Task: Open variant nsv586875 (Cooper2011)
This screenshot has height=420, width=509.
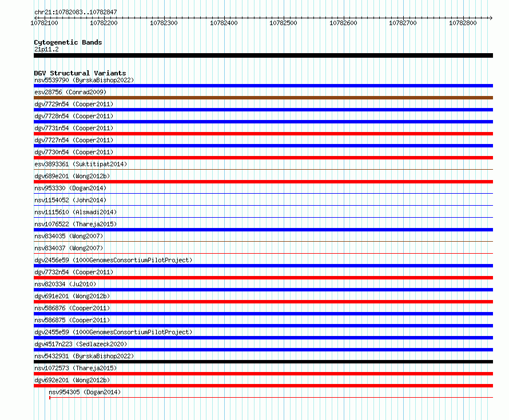Action: [x=72, y=320]
